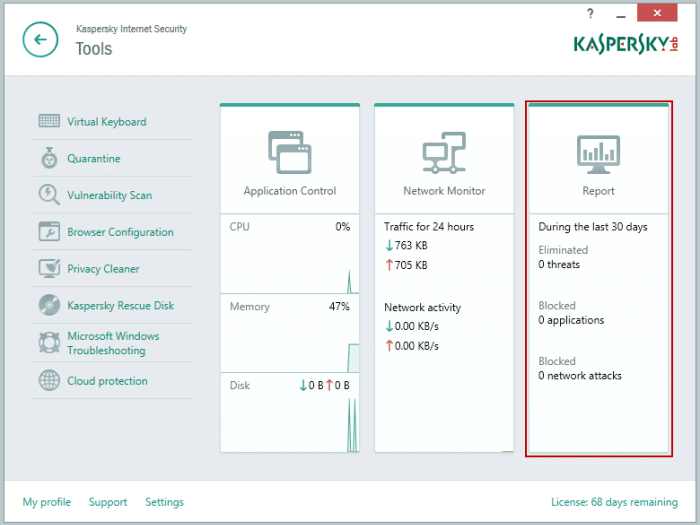
Task: Click the 0 applications text
Action: tap(571, 321)
